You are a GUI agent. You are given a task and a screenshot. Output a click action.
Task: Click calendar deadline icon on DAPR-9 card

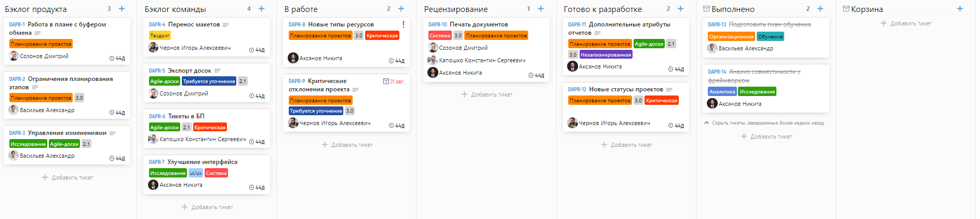point(386,81)
